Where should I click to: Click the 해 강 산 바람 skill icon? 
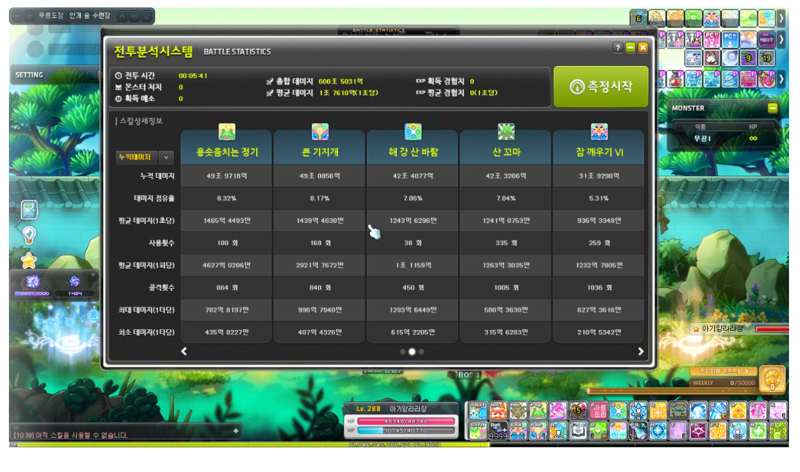click(413, 132)
